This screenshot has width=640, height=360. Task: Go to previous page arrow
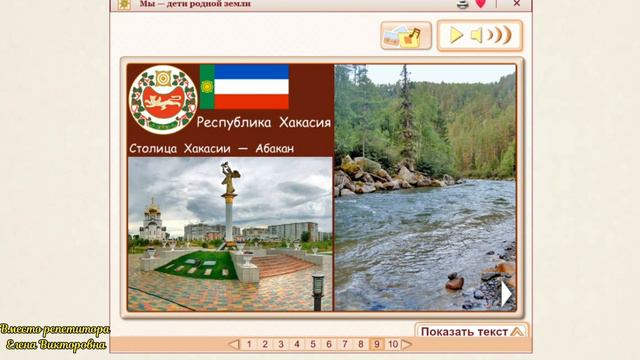coord(234,344)
